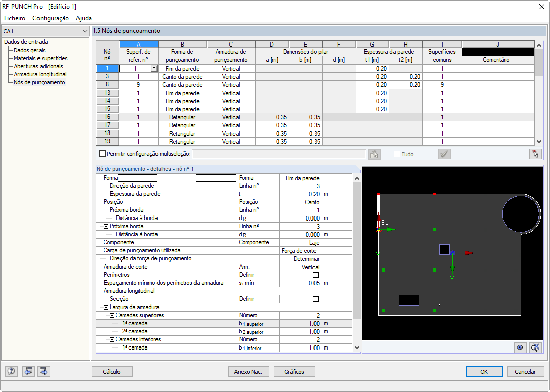Collapse the Camadas inferiores node
The height and width of the screenshot is (392, 550).
point(112,339)
